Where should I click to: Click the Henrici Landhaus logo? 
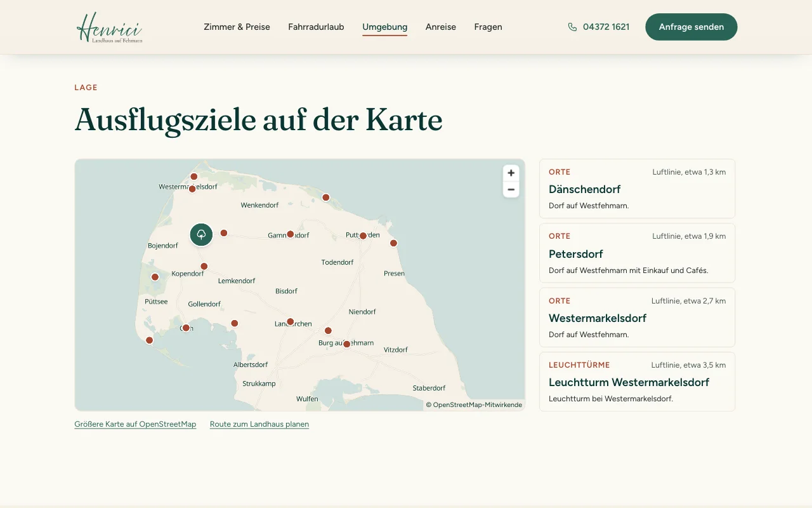pos(109,27)
